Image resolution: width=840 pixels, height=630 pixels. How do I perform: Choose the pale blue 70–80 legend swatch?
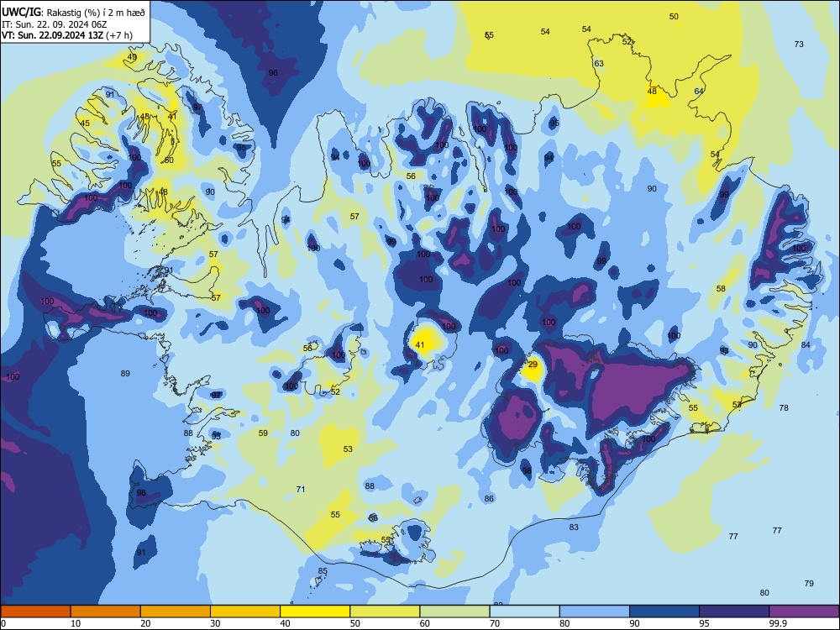coord(524,612)
